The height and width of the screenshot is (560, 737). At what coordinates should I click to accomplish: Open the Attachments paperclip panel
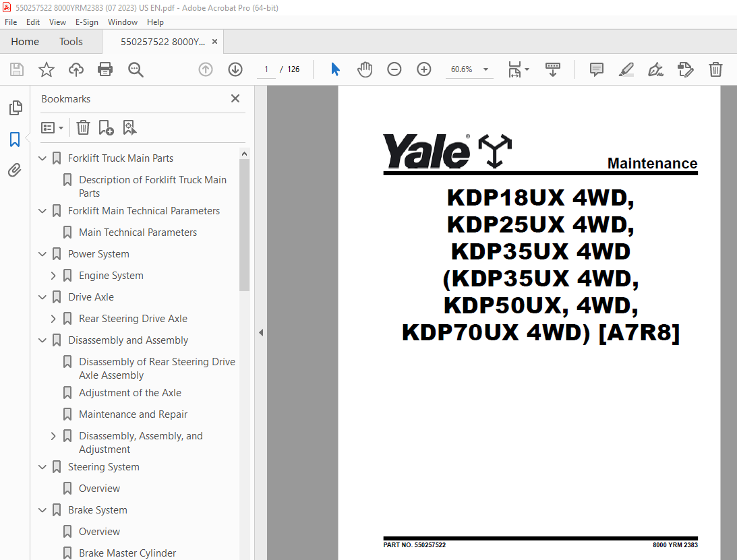[15, 170]
